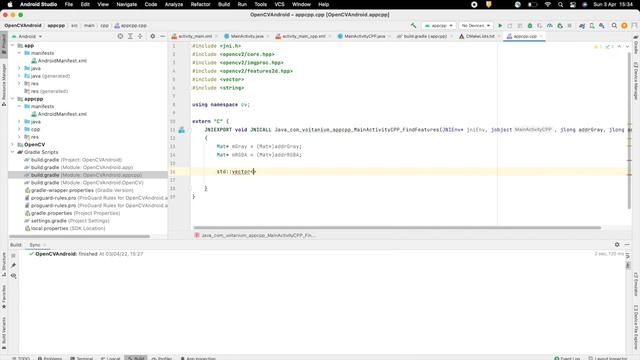Open Search Everywhere magnifier in toolbar

pyautogui.click(x=614, y=25)
